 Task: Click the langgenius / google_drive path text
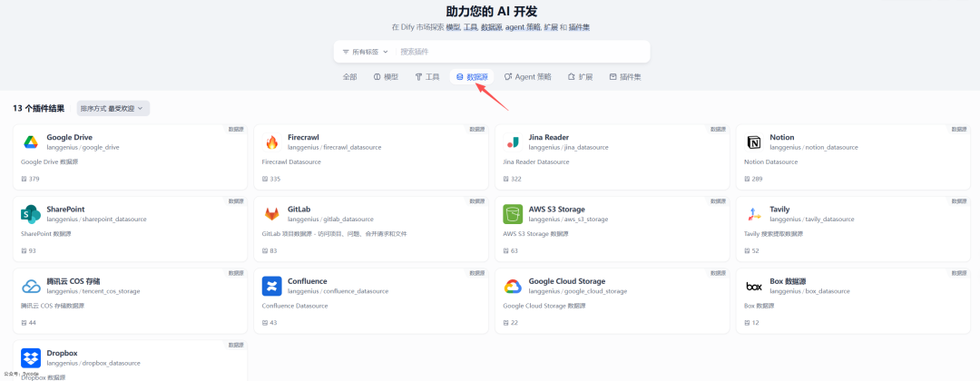pos(83,147)
